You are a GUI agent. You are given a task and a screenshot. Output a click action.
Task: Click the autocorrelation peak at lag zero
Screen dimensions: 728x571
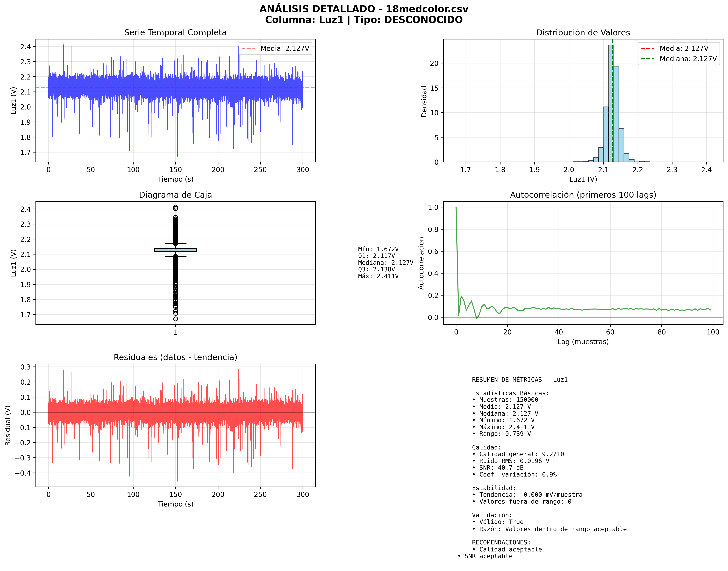pos(456,208)
